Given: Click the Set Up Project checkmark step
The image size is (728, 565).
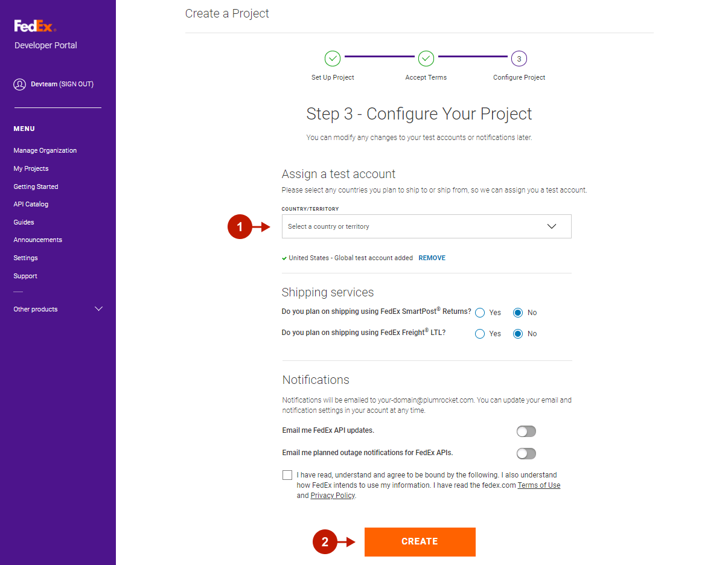Looking at the screenshot, I should [333, 59].
